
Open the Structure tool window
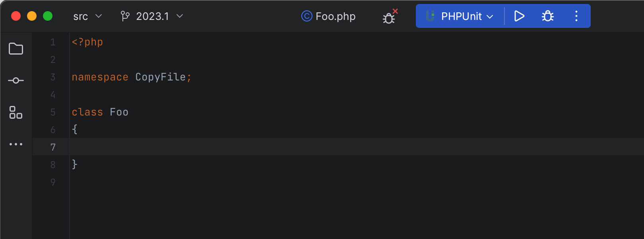(16, 113)
